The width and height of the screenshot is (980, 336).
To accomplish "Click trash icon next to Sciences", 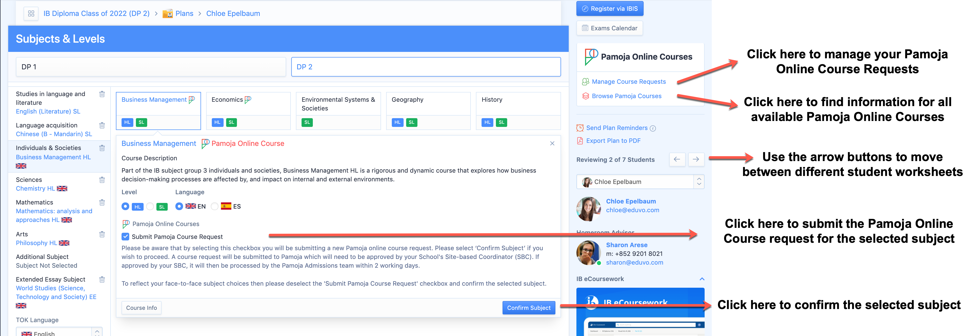I will [x=102, y=180].
